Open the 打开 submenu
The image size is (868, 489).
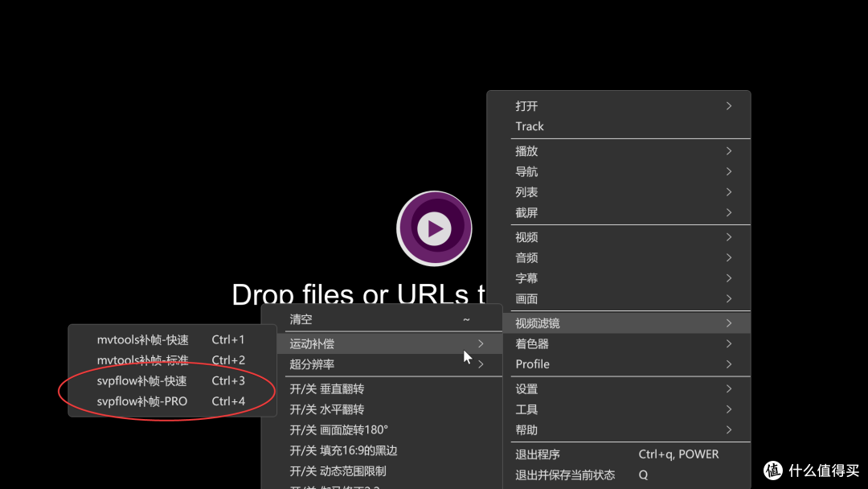click(618, 106)
